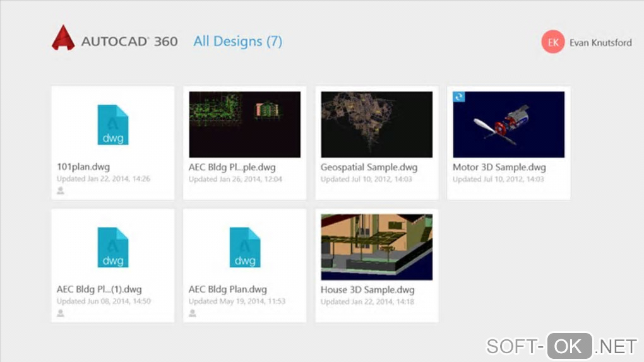Click the House 3D Sample updated Jan 22 date
This screenshot has width=644, height=362.
[367, 301]
